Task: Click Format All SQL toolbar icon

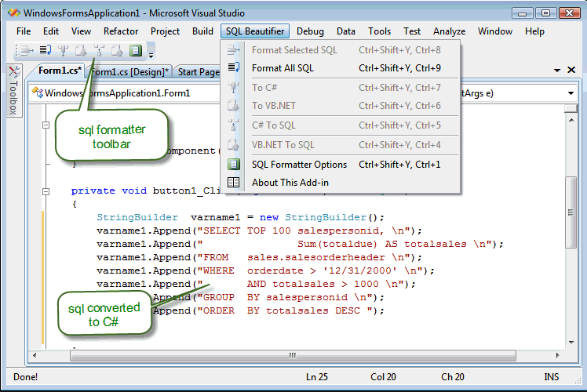Action: [46, 50]
